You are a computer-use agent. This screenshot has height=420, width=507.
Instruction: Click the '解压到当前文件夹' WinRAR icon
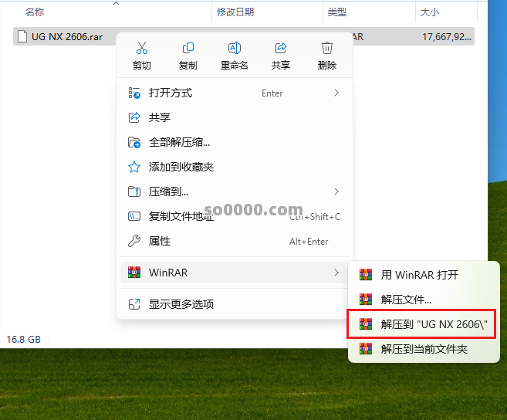[366, 348]
